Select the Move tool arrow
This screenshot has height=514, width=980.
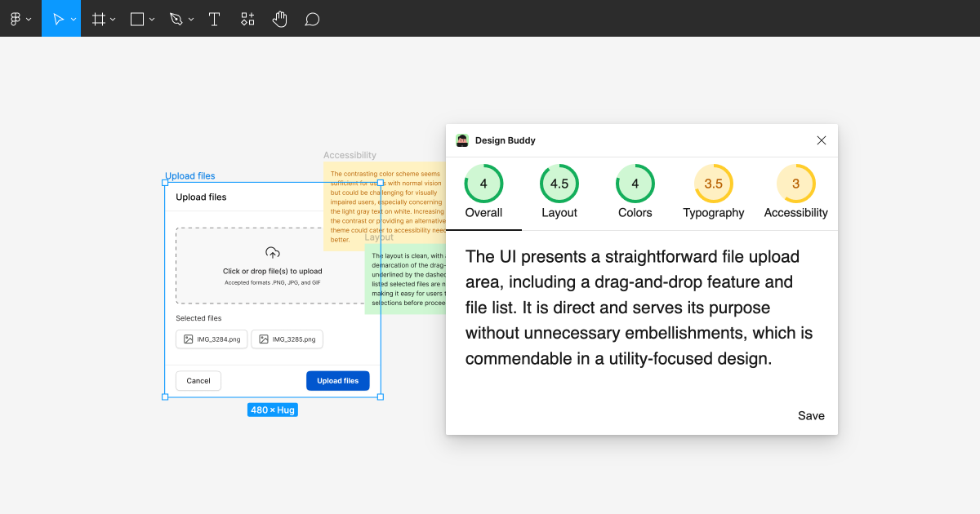58,19
